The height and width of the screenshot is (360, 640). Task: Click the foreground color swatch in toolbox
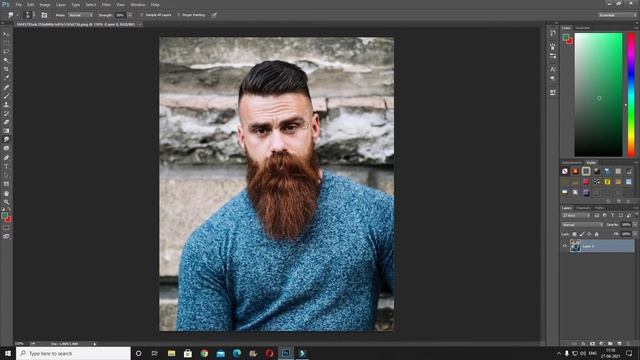coord(4,215)
